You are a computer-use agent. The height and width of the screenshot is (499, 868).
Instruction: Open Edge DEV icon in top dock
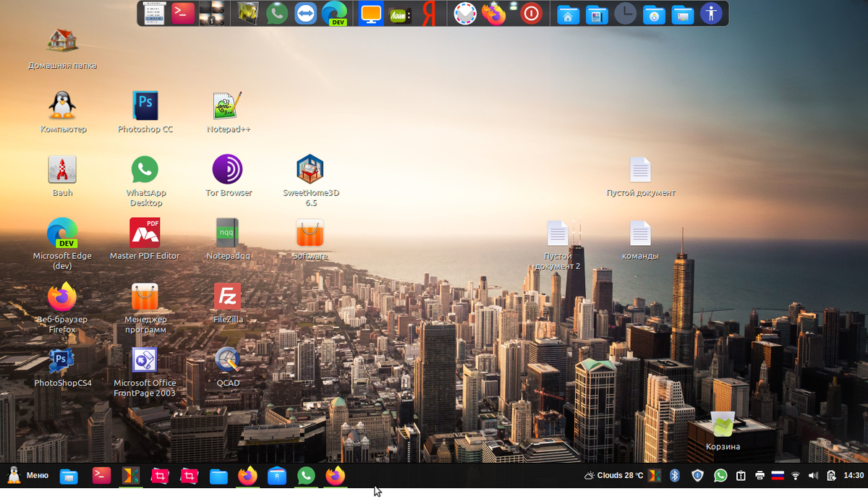pos(335,13)
